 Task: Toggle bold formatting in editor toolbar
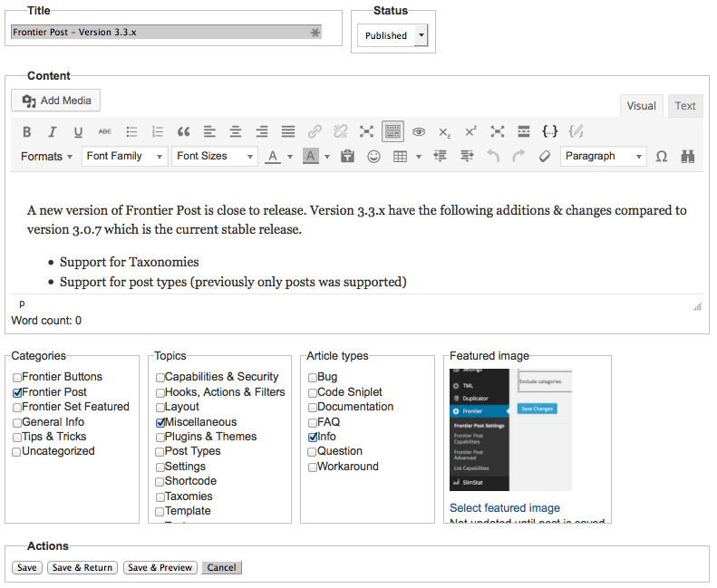tap(26, 131)
